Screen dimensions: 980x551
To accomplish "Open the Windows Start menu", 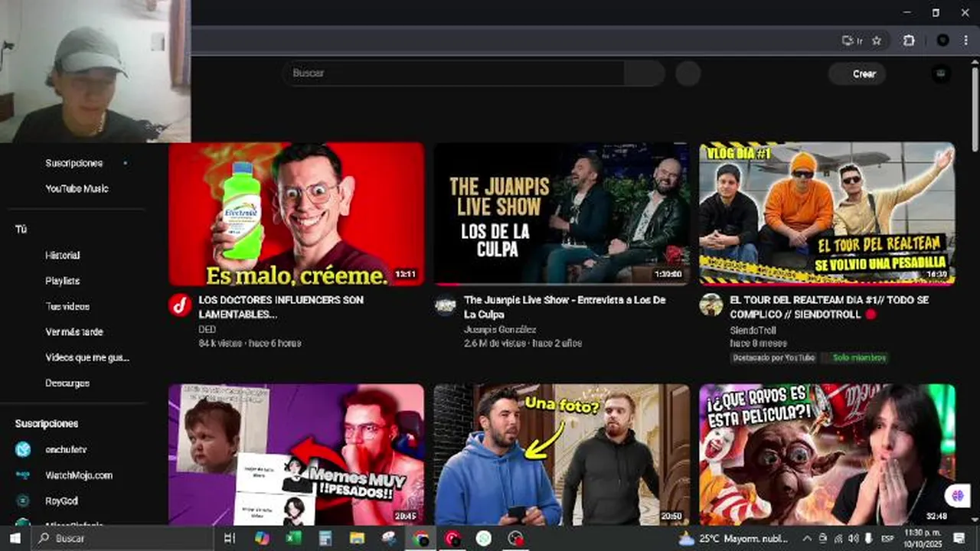I will tap(15, 539).
